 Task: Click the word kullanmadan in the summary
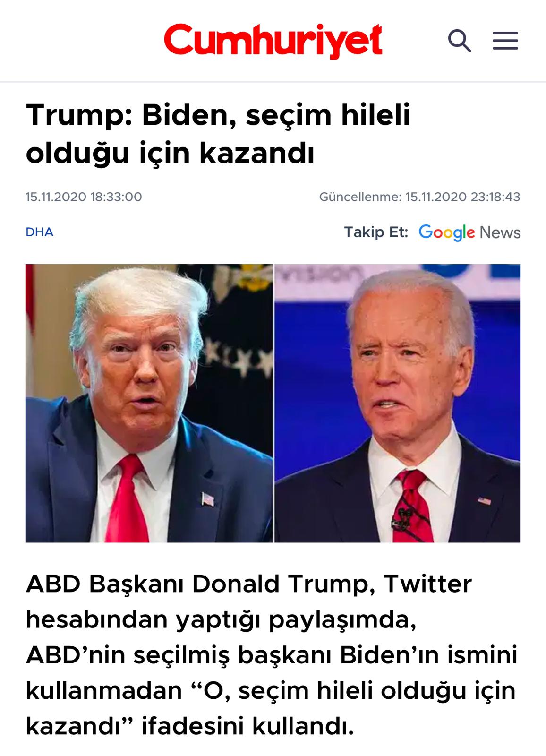(104, 691)
